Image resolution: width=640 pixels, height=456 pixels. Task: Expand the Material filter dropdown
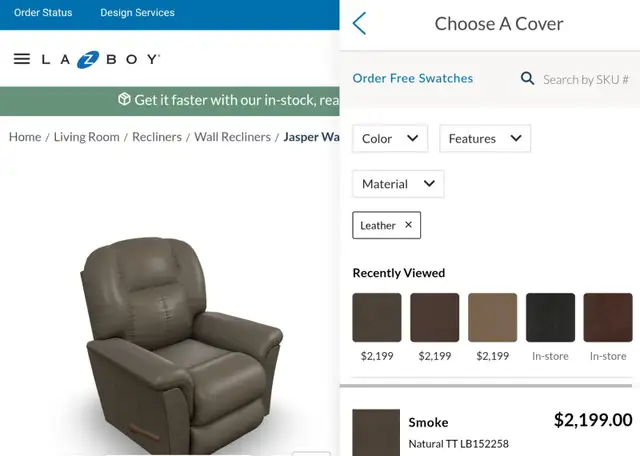398,184
